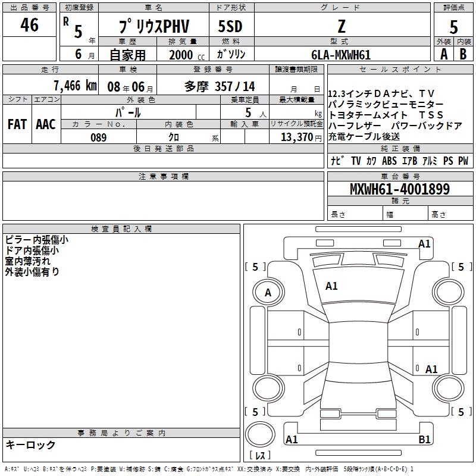The image size is (476, 476).
Task: Select exterior rating "A" under 外装
Action: coord(444,54)
